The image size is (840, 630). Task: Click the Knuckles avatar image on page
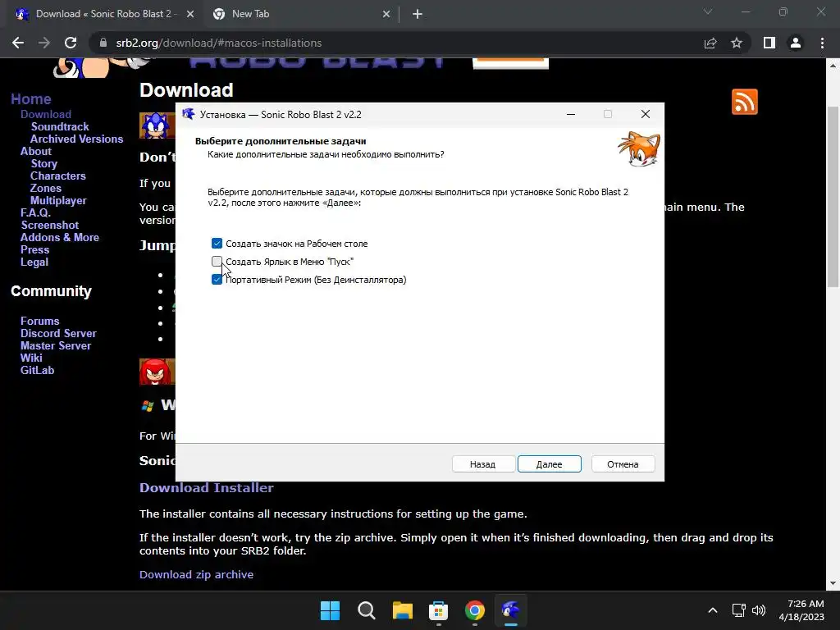(x=157, y=372)
